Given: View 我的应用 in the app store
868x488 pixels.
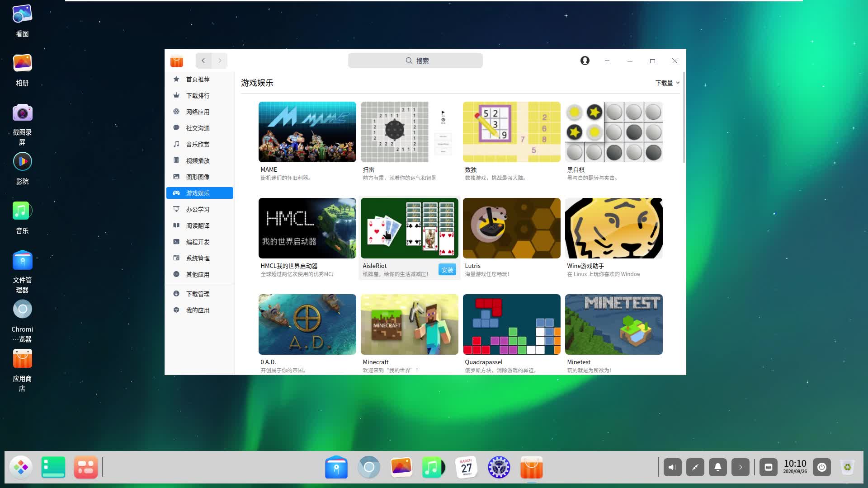Looking at the screenshot, I should coord(197,310).
